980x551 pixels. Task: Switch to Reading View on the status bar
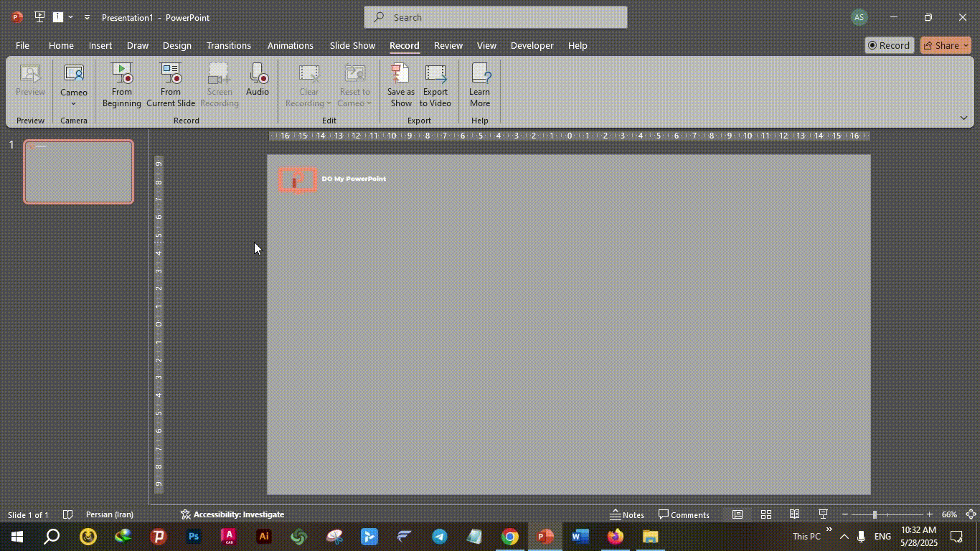[793, 514]
